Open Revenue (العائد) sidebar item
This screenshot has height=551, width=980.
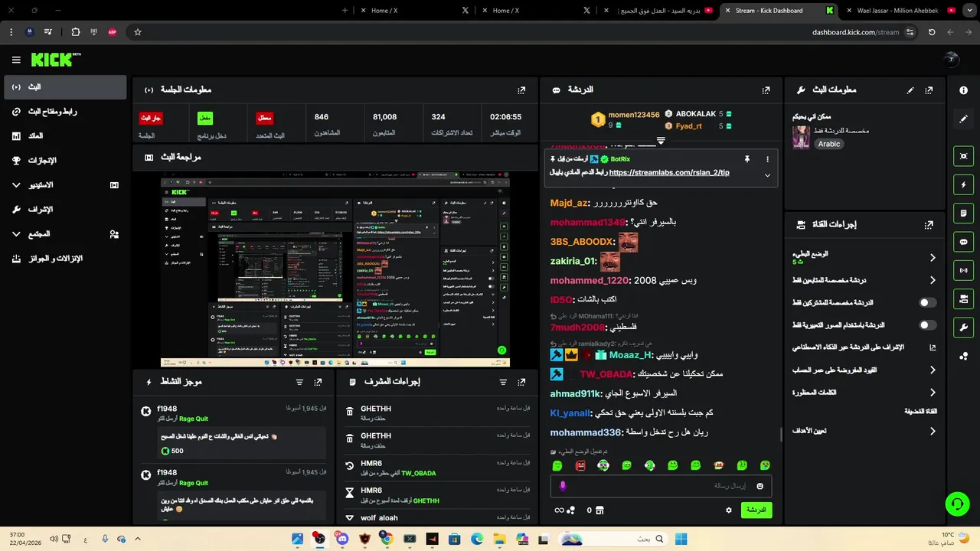pyautogui.click(x=65, y=136)
